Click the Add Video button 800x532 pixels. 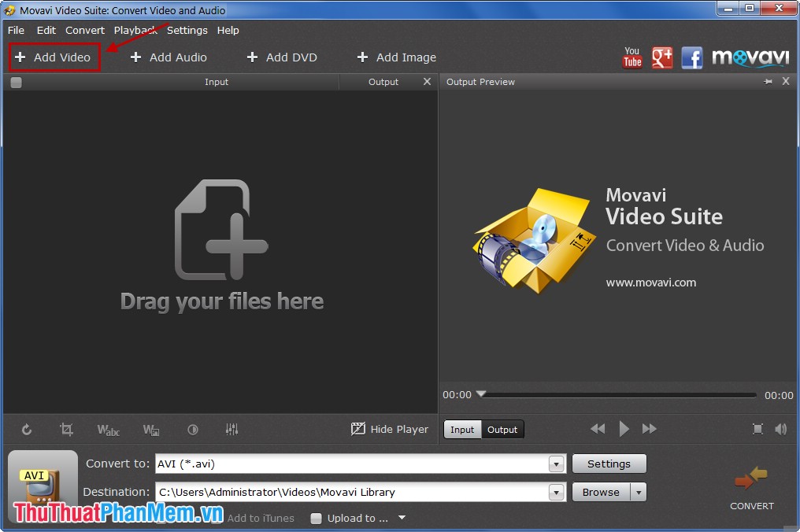point(52,57)
